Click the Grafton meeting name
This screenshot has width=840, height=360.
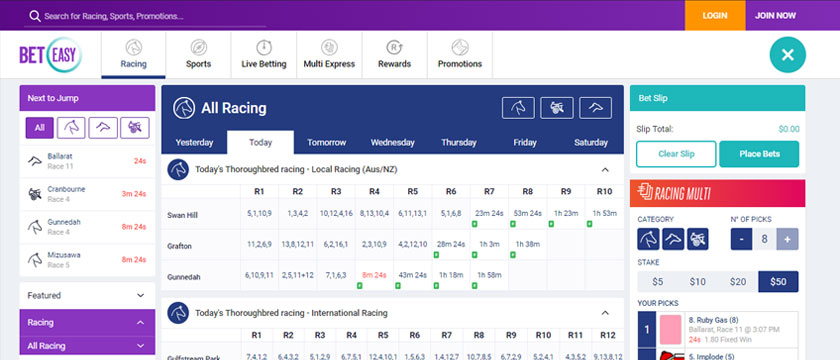pyautogui.click(x=179, y=246)
